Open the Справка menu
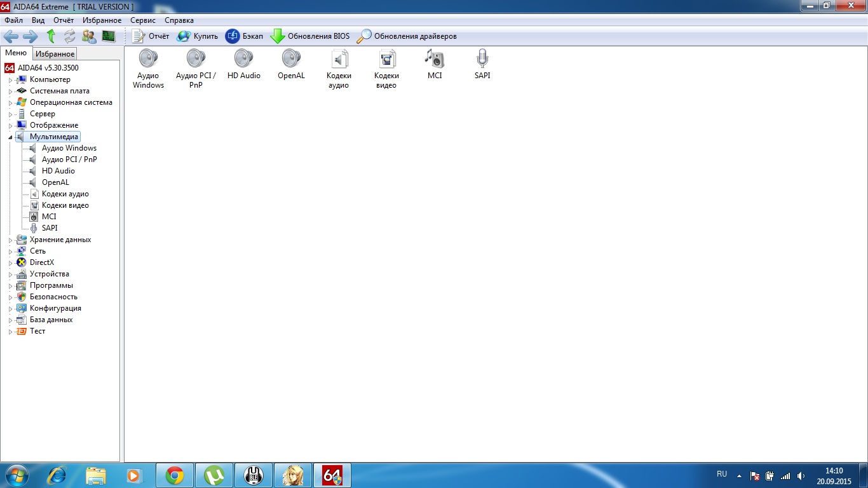The image size is (868, 488). (x=179, y=20)
